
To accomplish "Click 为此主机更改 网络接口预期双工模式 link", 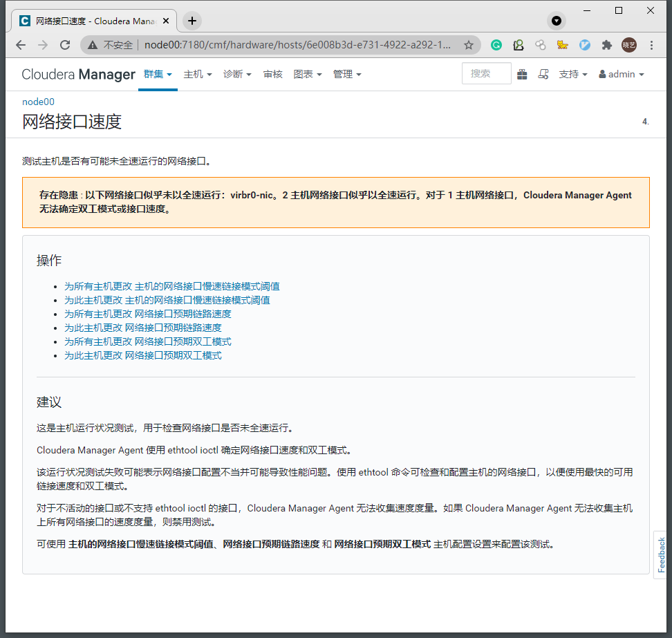I will [x=143, y=355].
